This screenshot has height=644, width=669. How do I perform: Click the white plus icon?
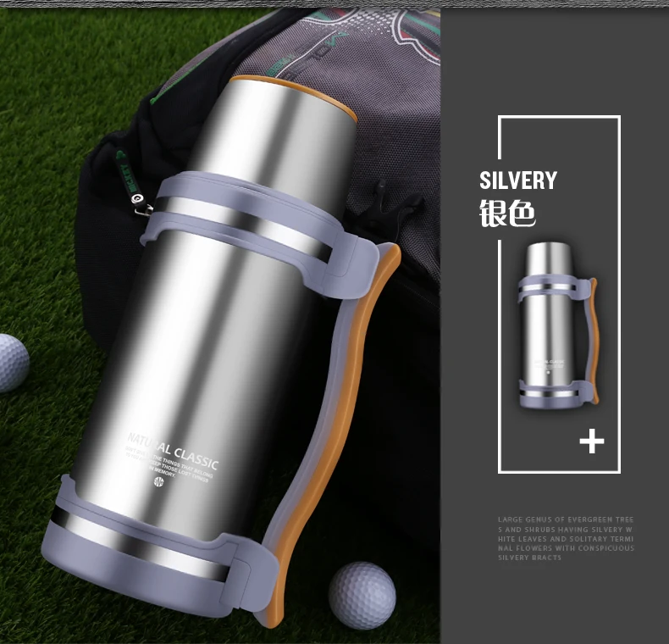[x=592, y=442]
